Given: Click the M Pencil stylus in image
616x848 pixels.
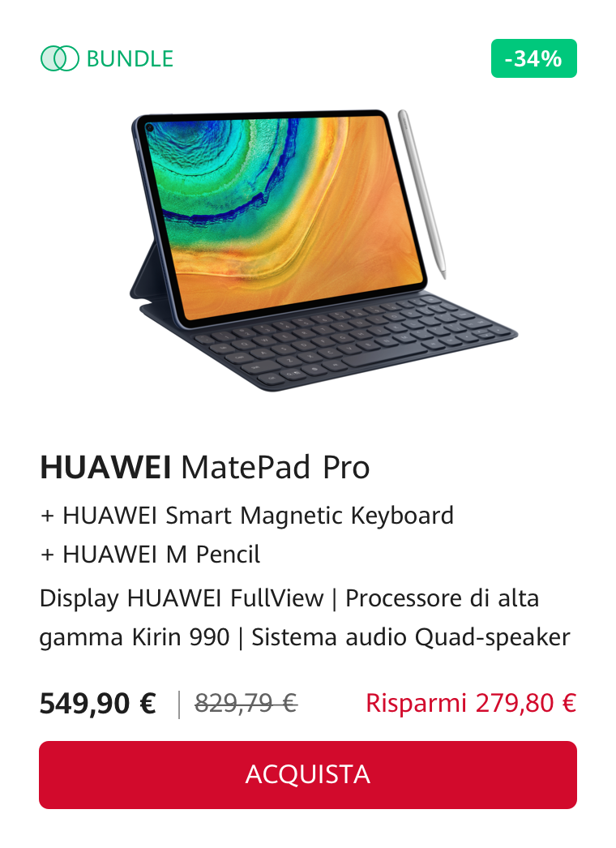Looking at the screenshot, I should pos(421,194).
